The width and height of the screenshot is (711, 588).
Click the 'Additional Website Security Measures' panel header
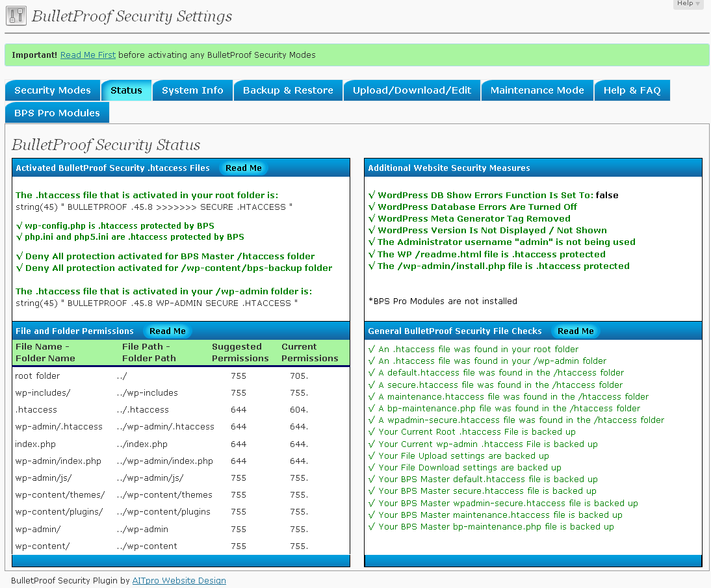[x=533, y=168]
